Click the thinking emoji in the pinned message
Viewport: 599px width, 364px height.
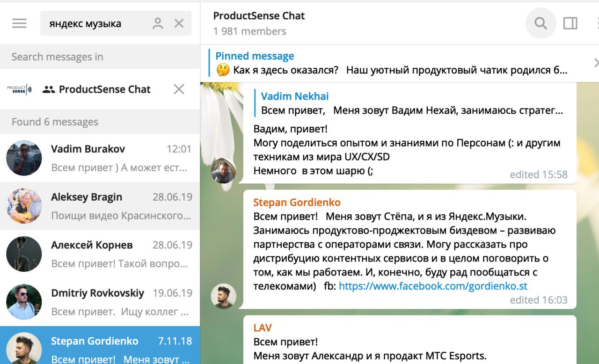pyautogui.click(x=223, y=71)
